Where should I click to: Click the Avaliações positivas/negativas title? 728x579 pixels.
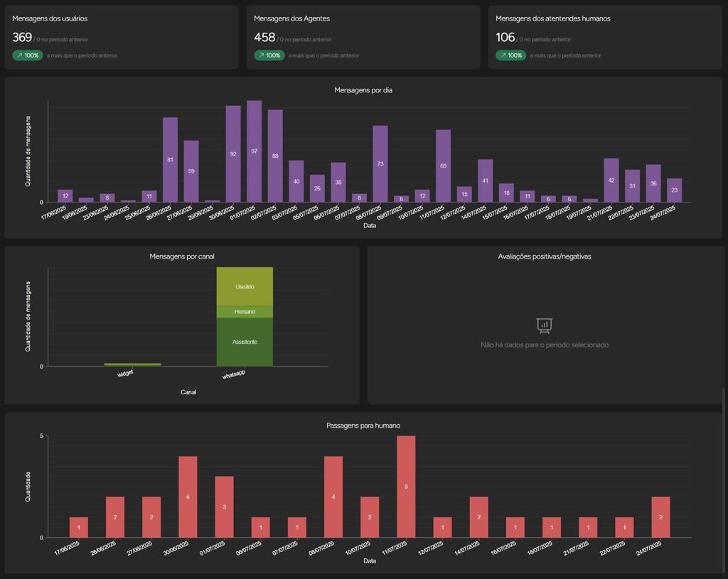545,256
